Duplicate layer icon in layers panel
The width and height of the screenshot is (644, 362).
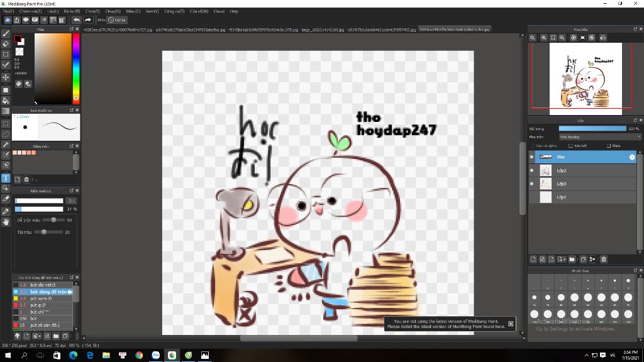(x=583, y=259)
